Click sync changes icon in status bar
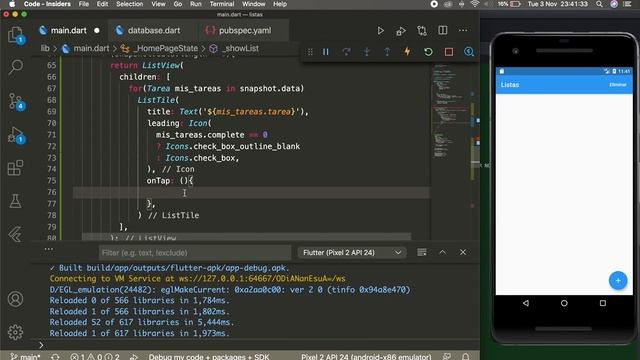 click(55, 357)
